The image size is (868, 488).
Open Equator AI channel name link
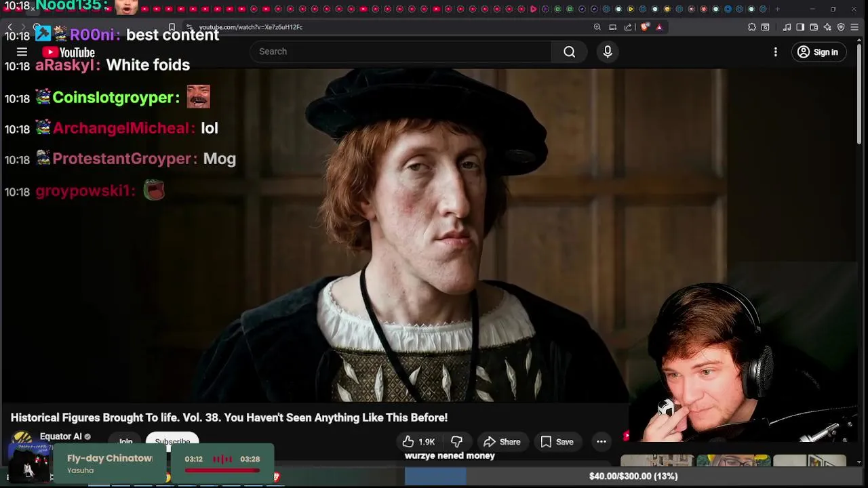tap(61, 436)
